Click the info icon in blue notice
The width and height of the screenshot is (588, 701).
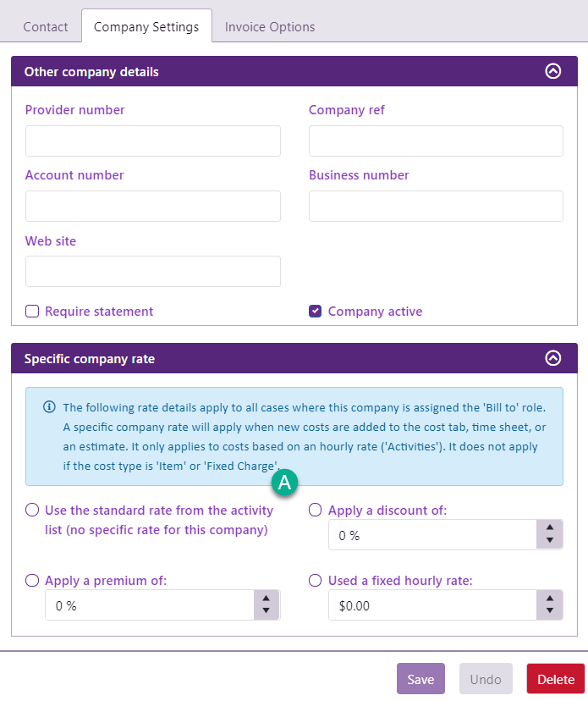point(49,406)
